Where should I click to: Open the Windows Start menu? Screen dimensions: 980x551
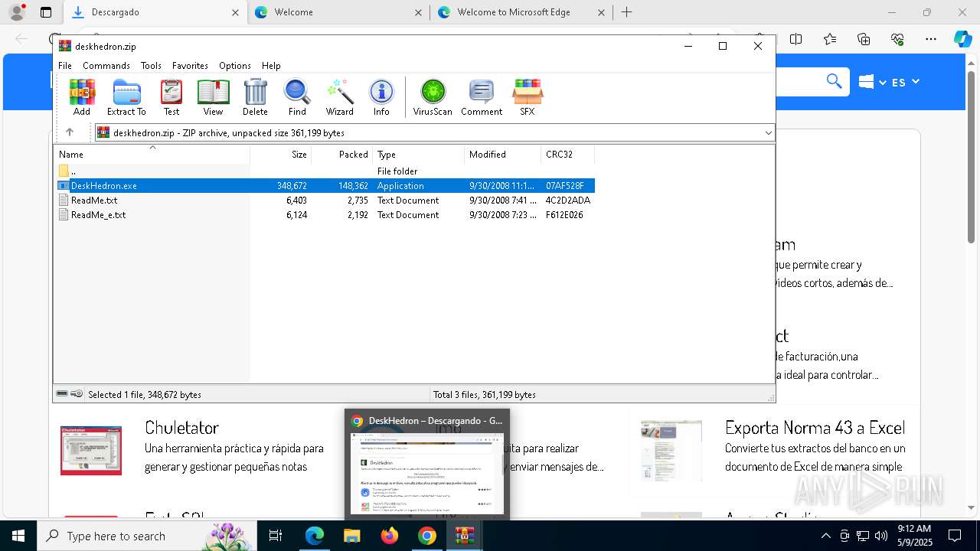coord(18,536)
